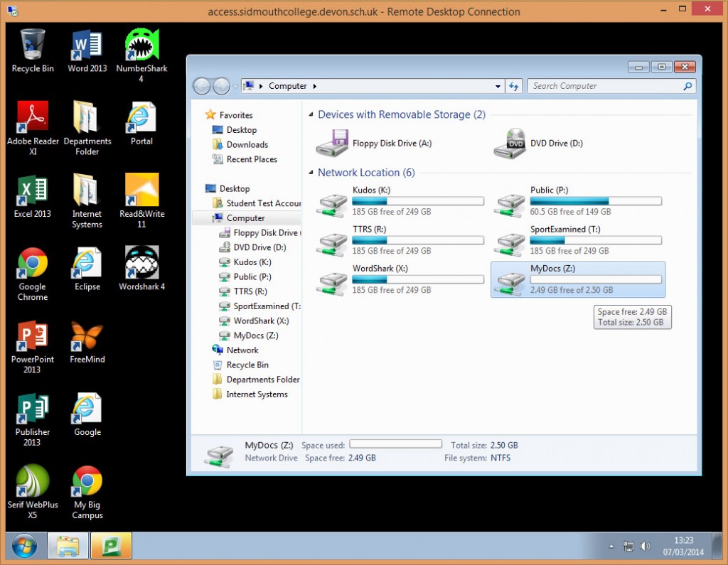Click the Publisher icon in the taskbar
The width and height of the screenshot is (728, 565).
pos(111,547)
